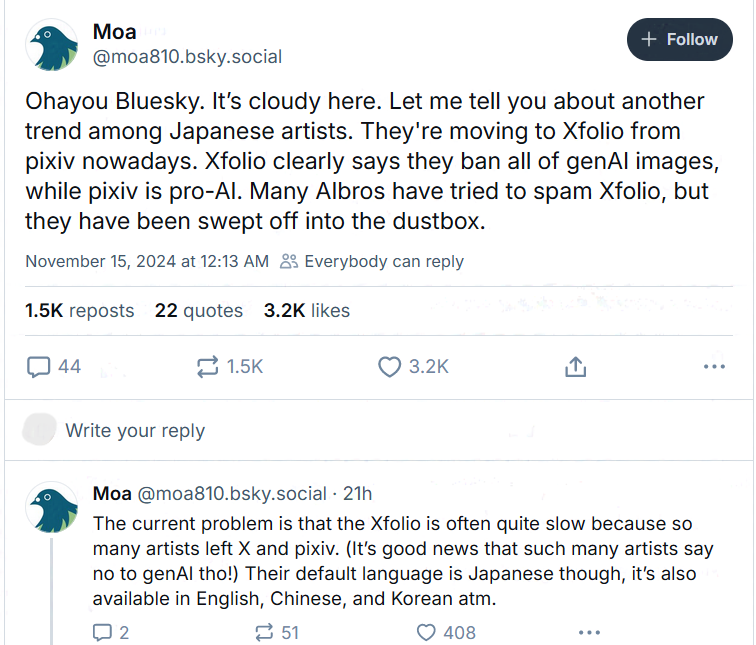This screenshot has width=756, height=645.
Task: Like the main post with heart icon
Action: [x=389, y=367]
